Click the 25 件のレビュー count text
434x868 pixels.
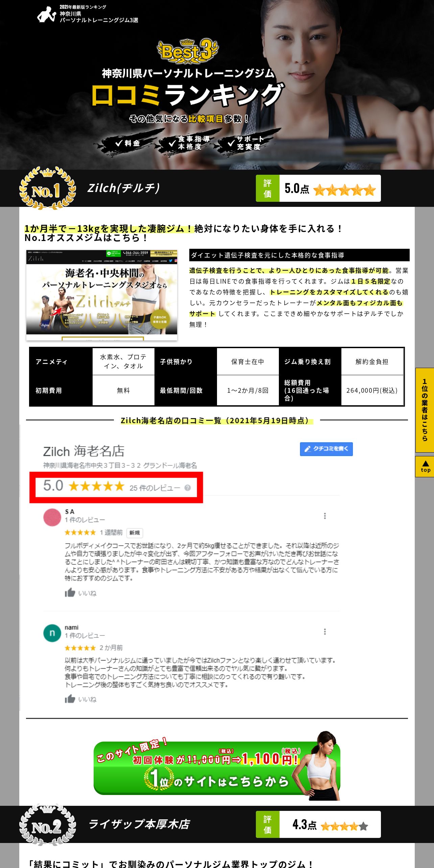pyautogui.click(x=155, y=488)
